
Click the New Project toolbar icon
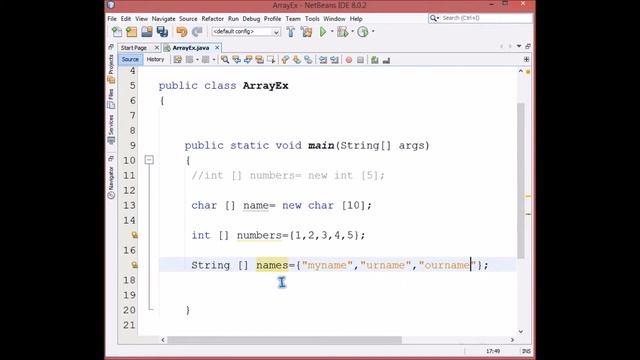131,32
